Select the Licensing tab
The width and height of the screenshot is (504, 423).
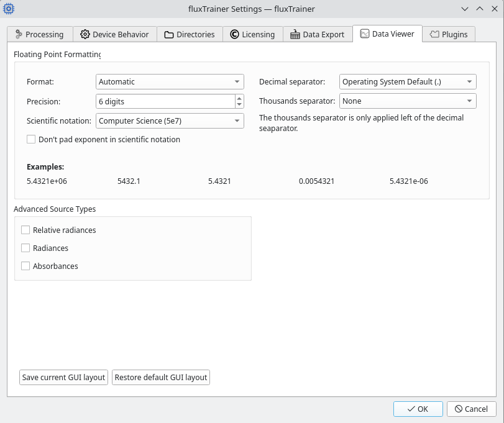pos(253,34)
